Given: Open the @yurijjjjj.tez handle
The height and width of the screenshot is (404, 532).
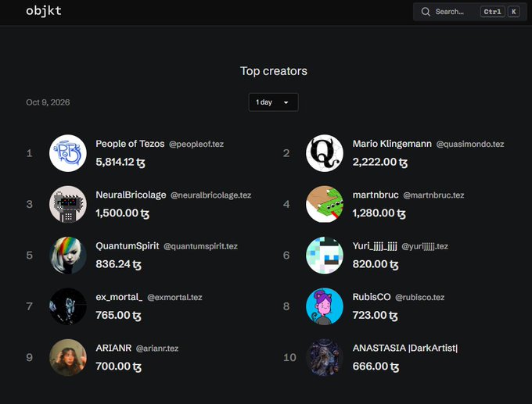Looking at the screenshot, I should pyautogui.click(x=425, y=246).
